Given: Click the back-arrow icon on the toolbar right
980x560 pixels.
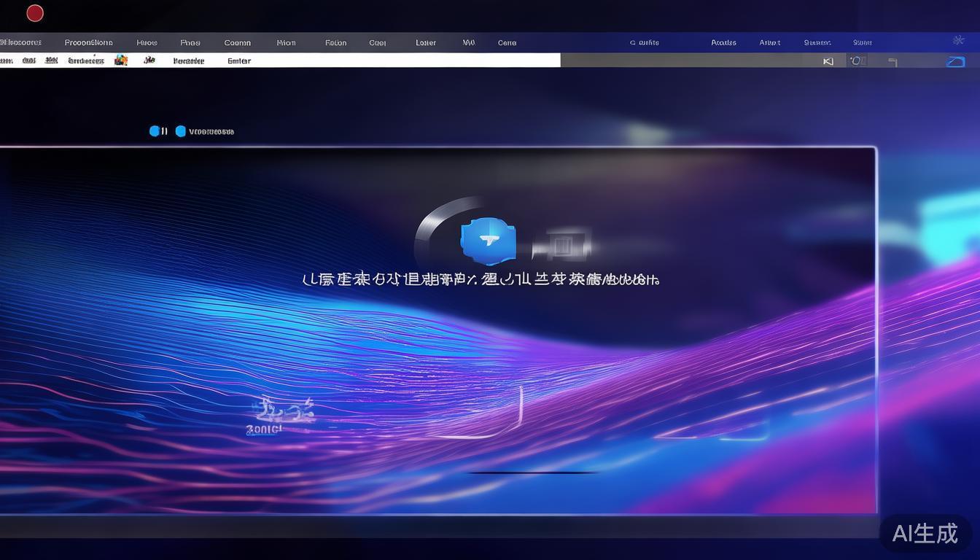Looking at the screenshot, I should (828, 61).
